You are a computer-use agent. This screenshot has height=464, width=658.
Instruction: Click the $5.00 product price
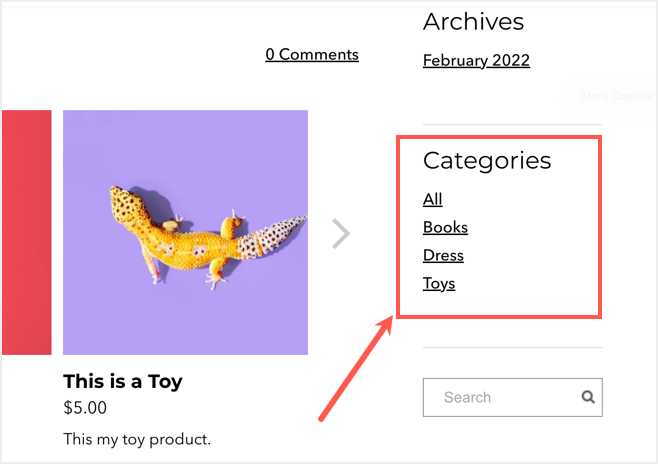point(85,408)
